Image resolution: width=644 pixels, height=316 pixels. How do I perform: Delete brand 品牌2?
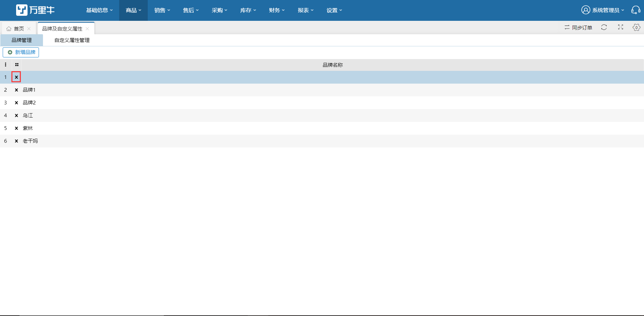16,102
